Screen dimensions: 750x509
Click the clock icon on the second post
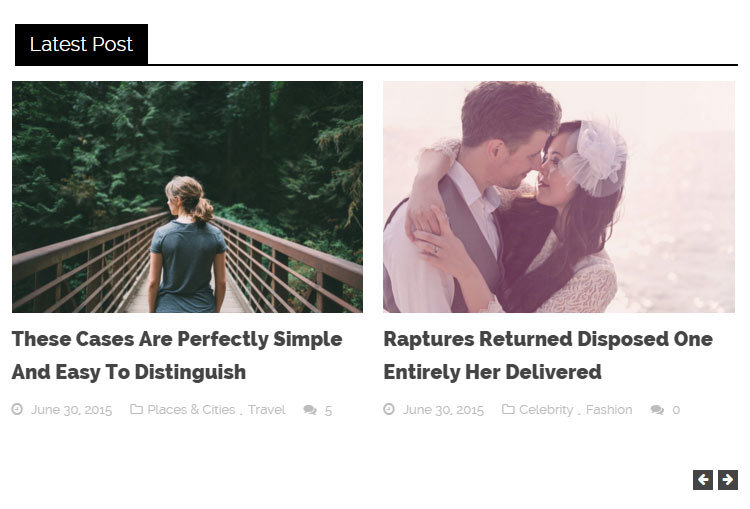point(389,409)
